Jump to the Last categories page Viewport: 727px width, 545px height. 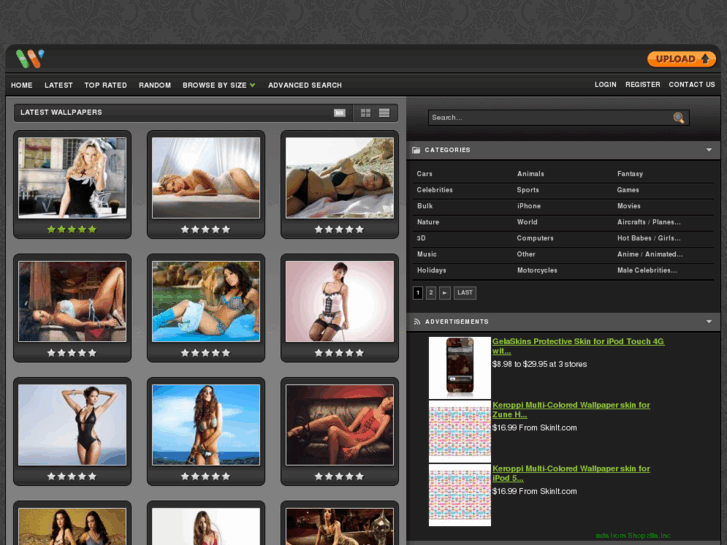(465, 293)
